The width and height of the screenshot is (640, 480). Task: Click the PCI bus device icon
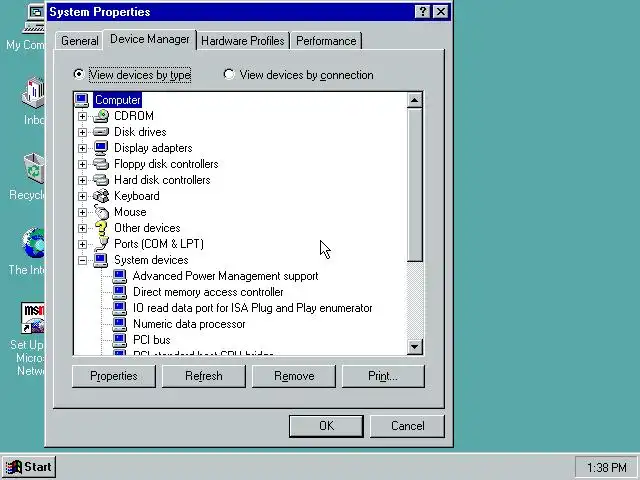[120, 340]
